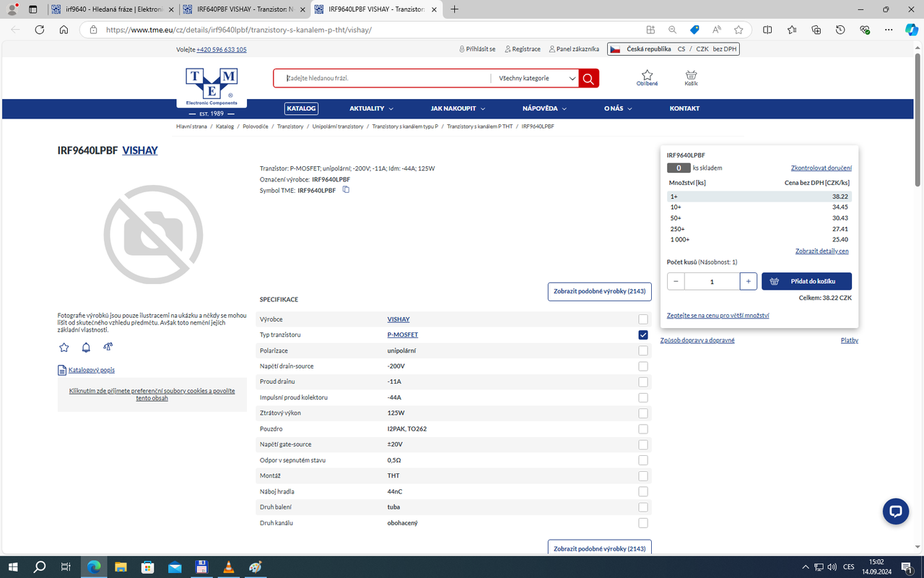This screenshot has width=924, height=578.
Task: Click the missing product photo placeholder
Action: coord(153,233)
